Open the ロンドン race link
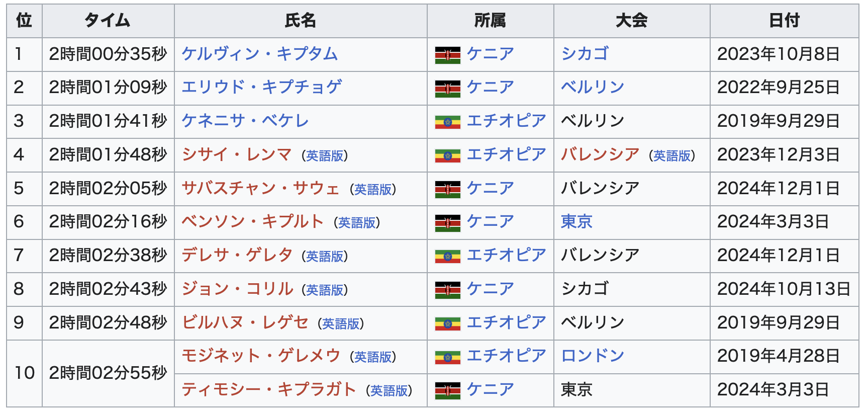The height and width of the screenshot is (412, 868). click(593, 356)
